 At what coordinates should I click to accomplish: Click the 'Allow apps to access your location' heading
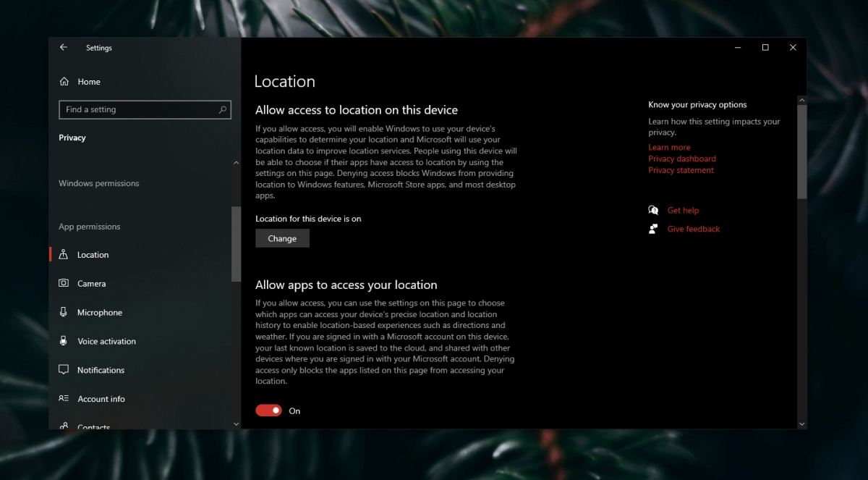pos(346,285)
